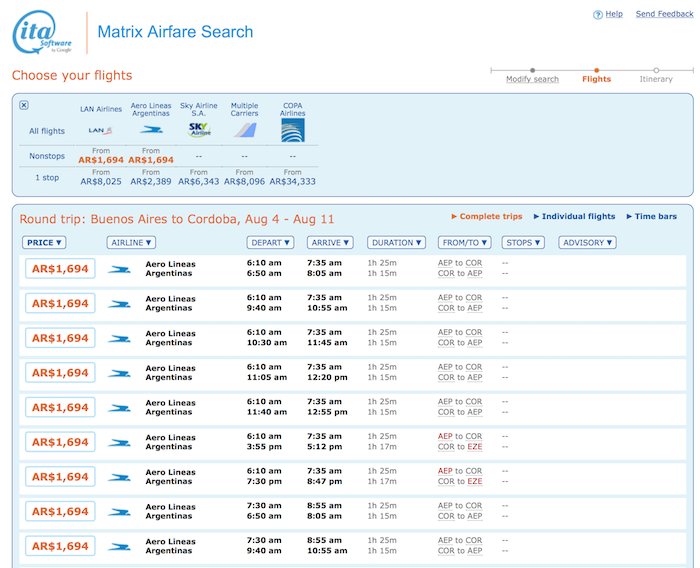This screenshot has height=568, width=700.
Task: Open the STOPS filter dropdown
Action: tap(523, 242)
